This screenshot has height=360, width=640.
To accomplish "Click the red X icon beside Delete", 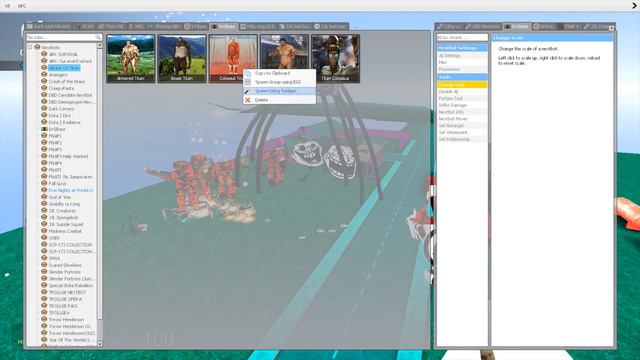I will click(x=248, y=100).
